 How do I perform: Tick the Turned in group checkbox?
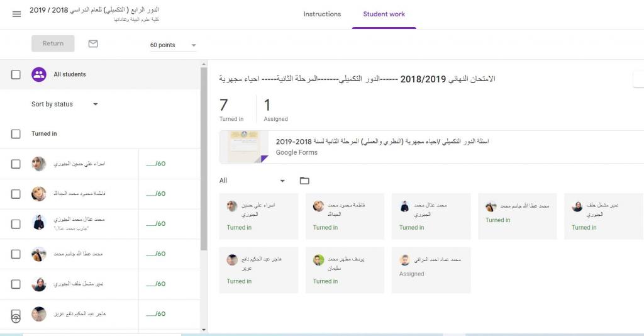[16, 134]
